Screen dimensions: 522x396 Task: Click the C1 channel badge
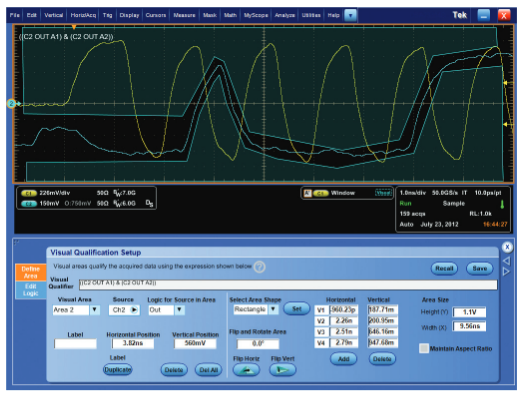(29, 193)
